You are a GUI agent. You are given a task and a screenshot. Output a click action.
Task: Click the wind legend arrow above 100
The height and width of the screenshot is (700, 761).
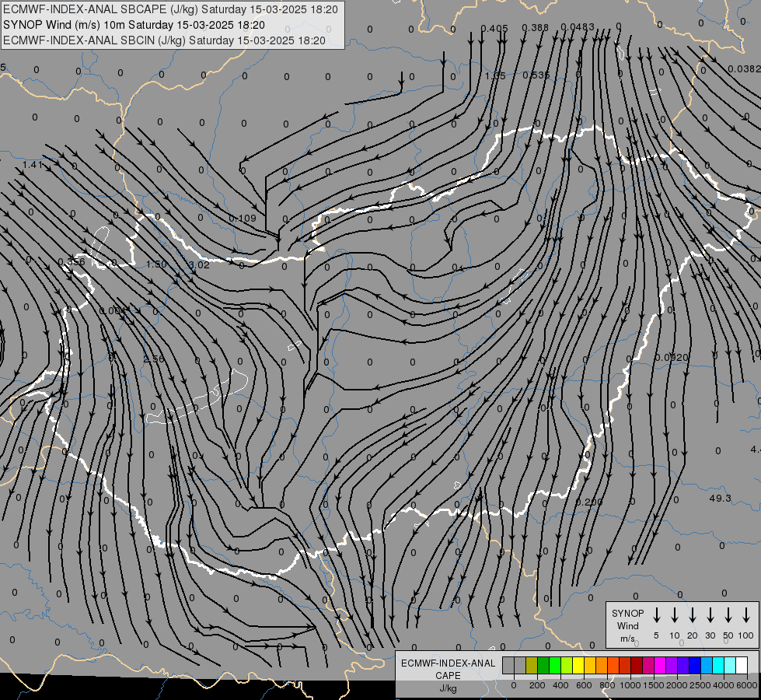click(x=746, y=615)
